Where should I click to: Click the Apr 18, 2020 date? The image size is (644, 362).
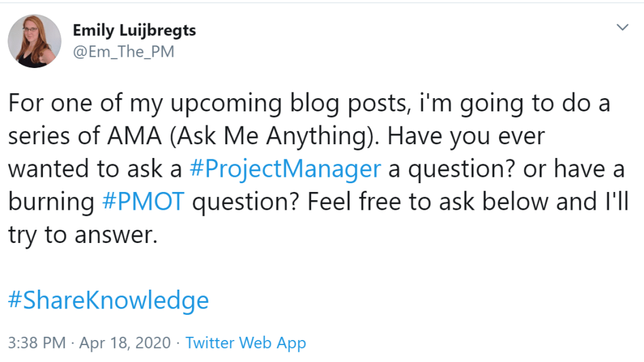point(125,343)
